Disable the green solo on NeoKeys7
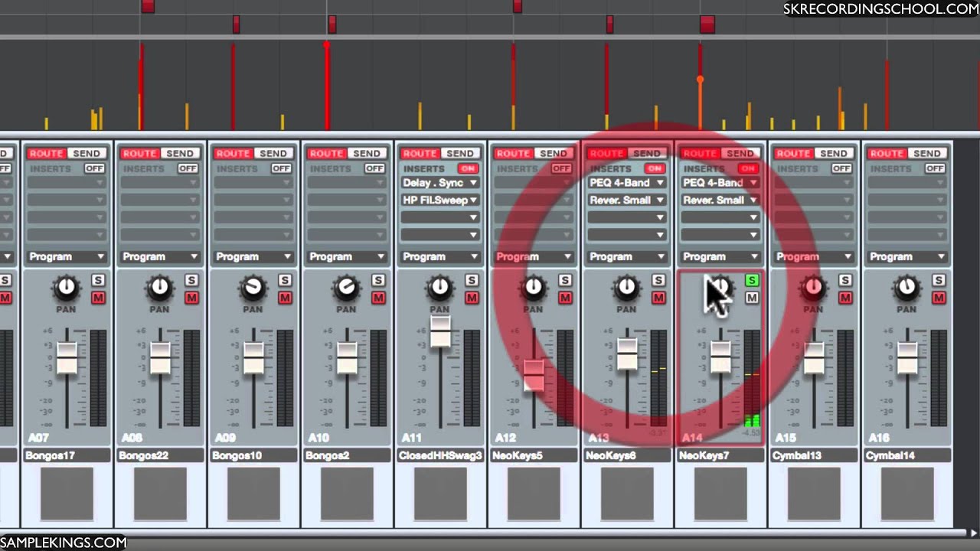Viewport: 980px width, 551px height. 752,280
